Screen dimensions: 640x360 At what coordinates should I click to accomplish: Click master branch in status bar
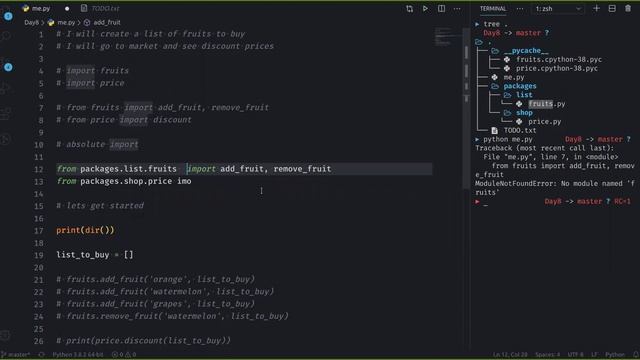[16, 355]
